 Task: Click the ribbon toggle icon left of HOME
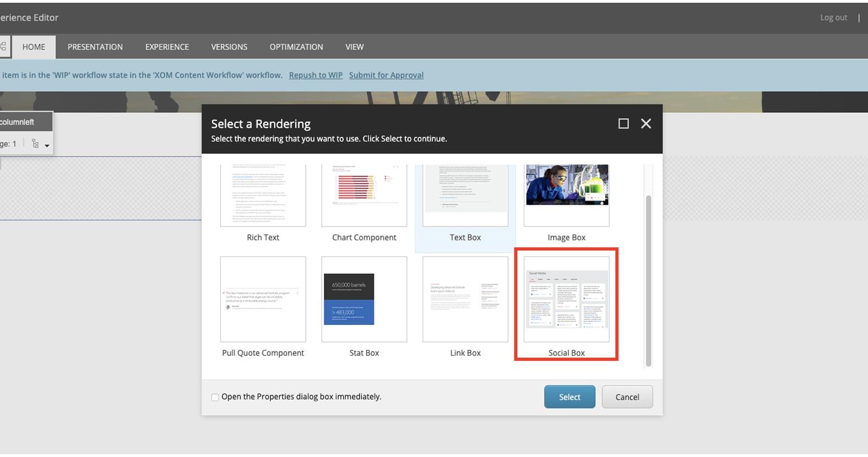point(3,47)
